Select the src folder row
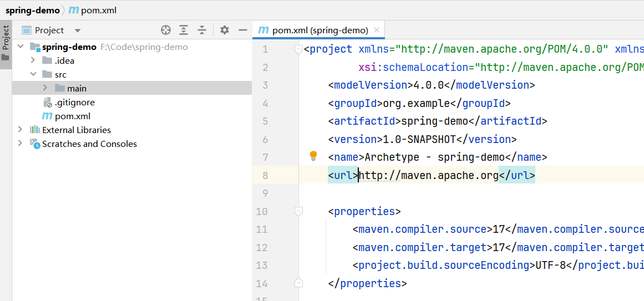The width and height of the screenshot is (644, 301). [x=132, y=74]
